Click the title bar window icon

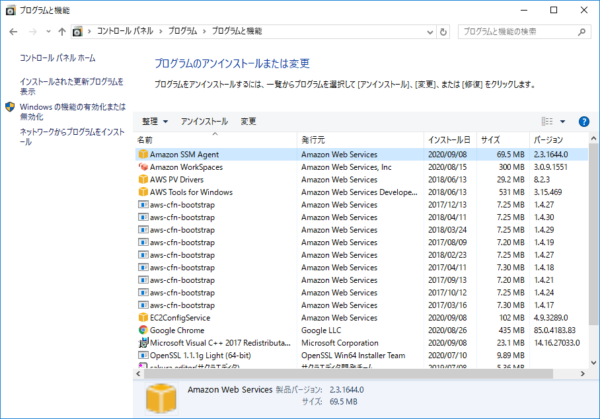[x=11, y=10]
